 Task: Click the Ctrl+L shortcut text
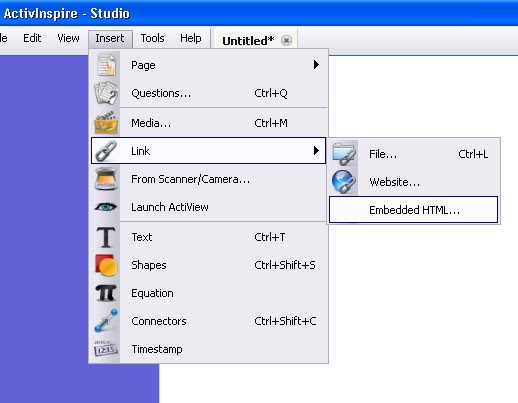[x=473, y=154]
